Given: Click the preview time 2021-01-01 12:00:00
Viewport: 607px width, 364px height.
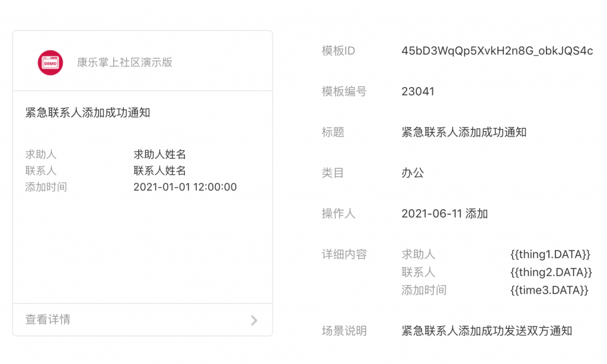Looking at the screenshot, I should pyautogui.click(x=185, y=187).
